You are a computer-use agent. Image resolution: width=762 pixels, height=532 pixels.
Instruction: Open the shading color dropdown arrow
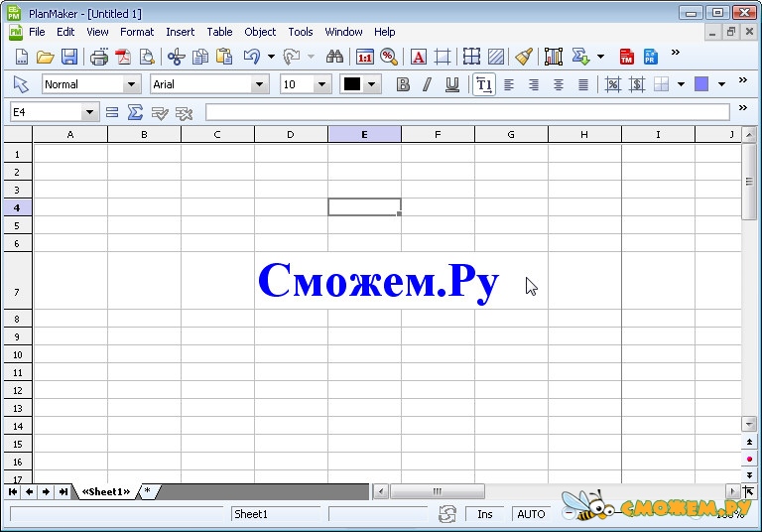pos(721,84)
